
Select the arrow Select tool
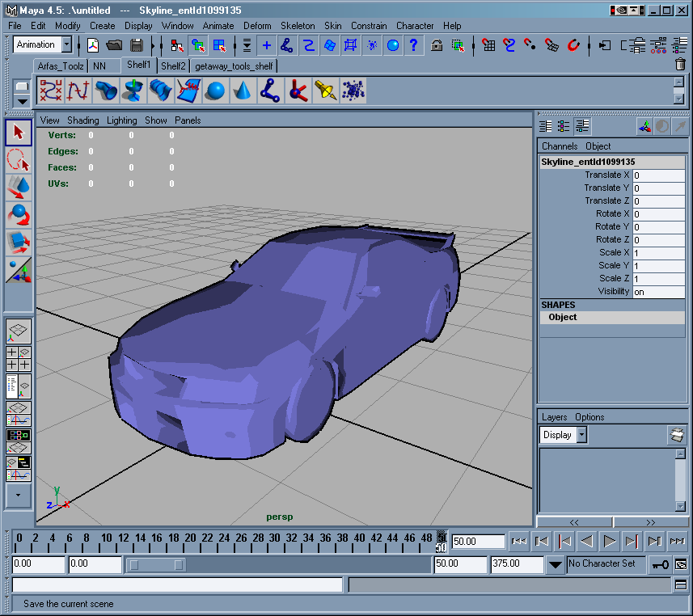pos(19,132)
